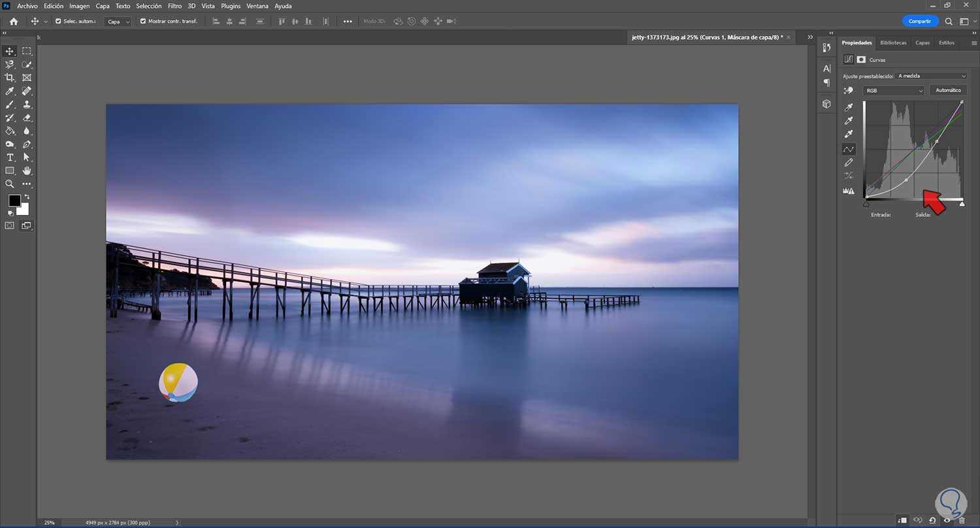The height and width of the screenshot is (528, 980).
Task: Select the Horizontal Type tool
Action: pyautogui.click(x=10, y=157)
